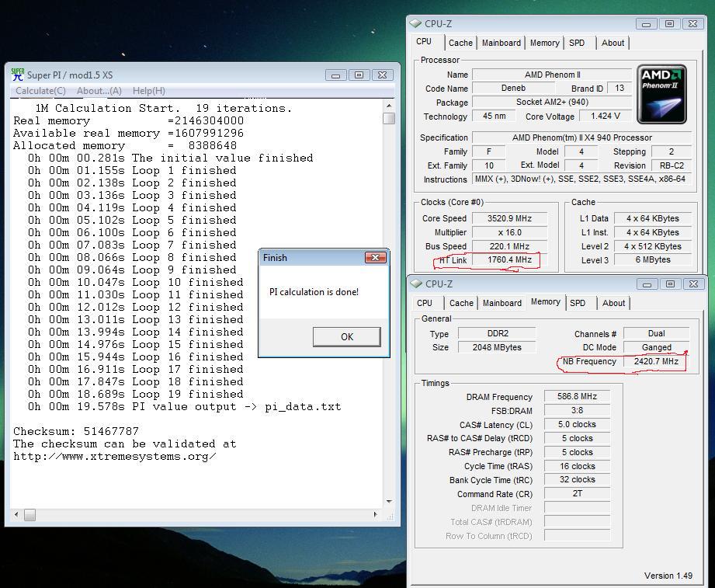Click the FSB:DRAM value 3:8
715x588 pixels.
577,410
